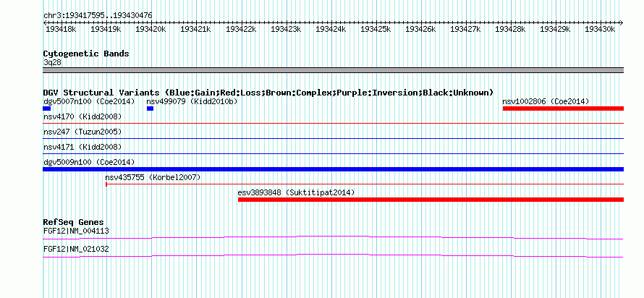The height and width of the screenshot is (298, 644).
Task: Click the small blue nsv499079 gain bar
Action: (x=150, y=108)
